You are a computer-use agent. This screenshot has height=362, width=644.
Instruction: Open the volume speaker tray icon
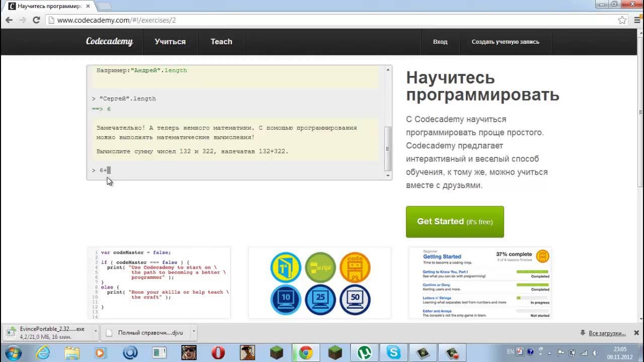click(595, 352)
